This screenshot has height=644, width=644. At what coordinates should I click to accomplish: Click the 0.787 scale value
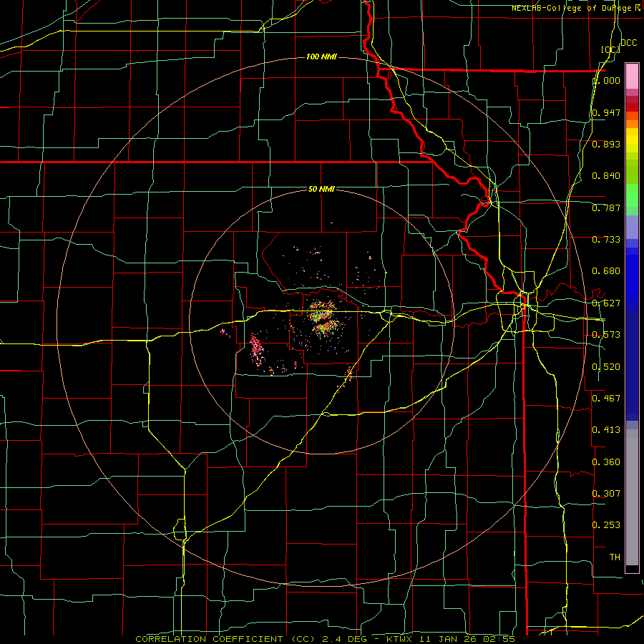606,208
